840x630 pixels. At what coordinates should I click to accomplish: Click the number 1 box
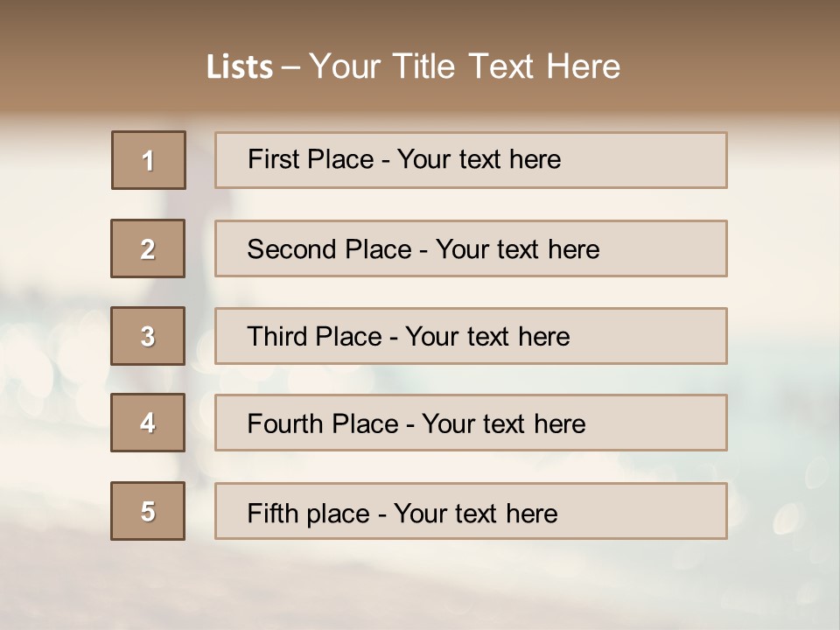(x=149, y=160)
